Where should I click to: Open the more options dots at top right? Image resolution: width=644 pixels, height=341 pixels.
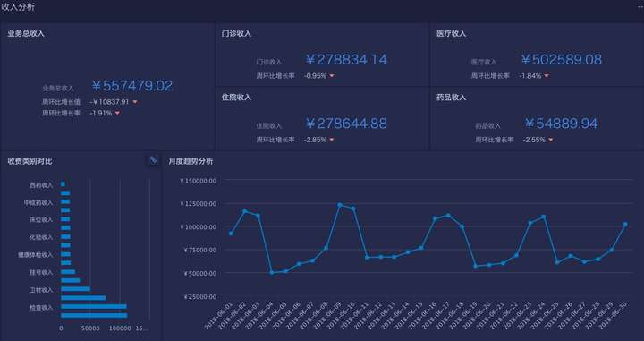640,7
